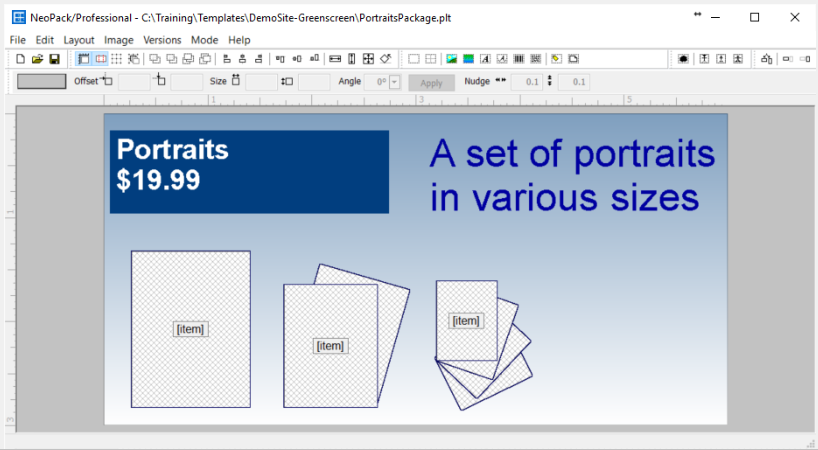The image size is (818, 450).
Task: Click the small rectangle left icon
Action: coord(788,59)
